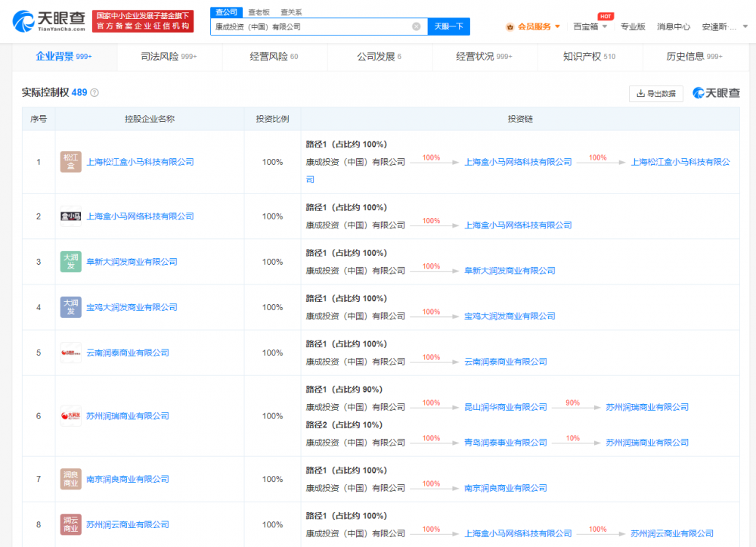Click the 投资链 column header
The width and height of the screenshot is (756, 547).
[x=520, y=119]
